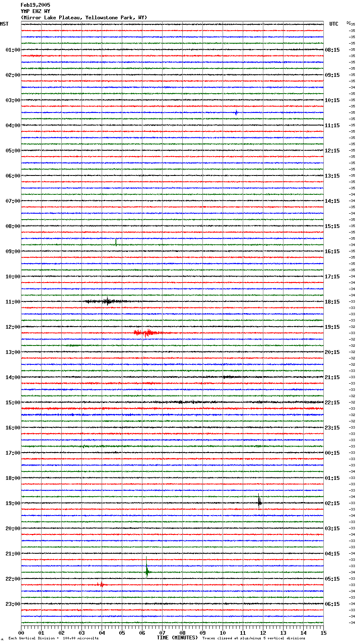Click the 'UTC' timezone label
This screenshot has width=357, height=644.
pyautogui.click(x=333, y=24)
